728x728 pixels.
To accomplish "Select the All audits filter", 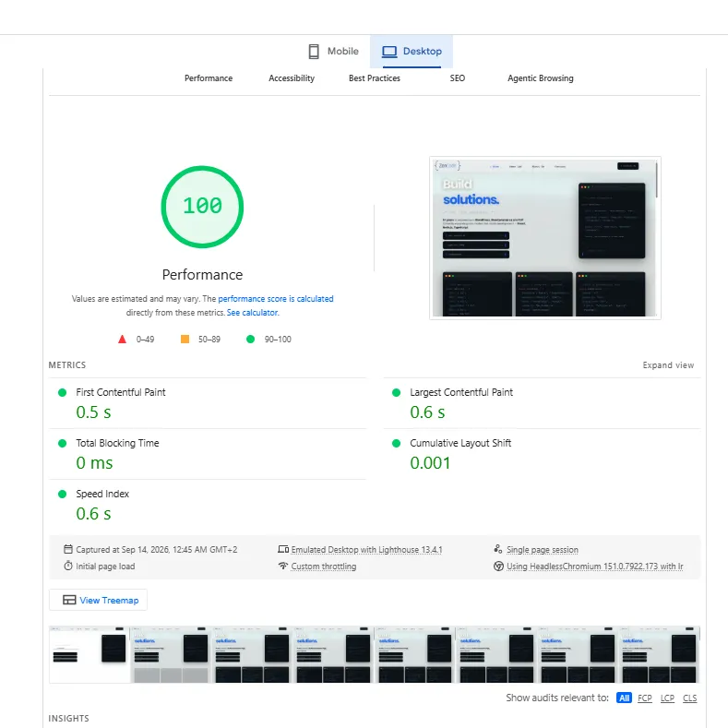I will coord(624,698).
